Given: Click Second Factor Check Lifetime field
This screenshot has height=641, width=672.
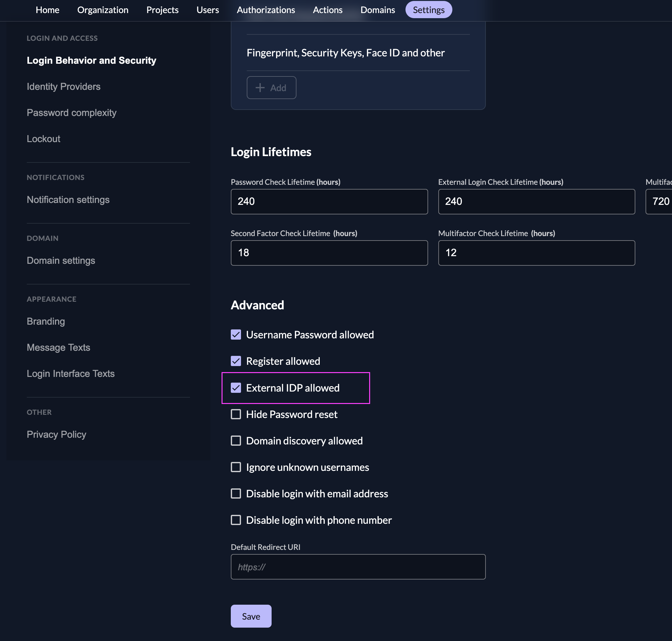Looking at the screenshot, I should [x=329, y=253].
